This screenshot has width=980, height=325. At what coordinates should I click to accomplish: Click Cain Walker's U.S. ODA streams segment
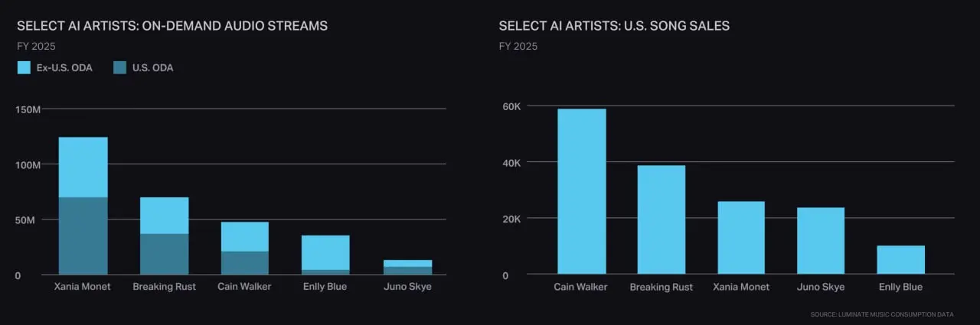245,263
